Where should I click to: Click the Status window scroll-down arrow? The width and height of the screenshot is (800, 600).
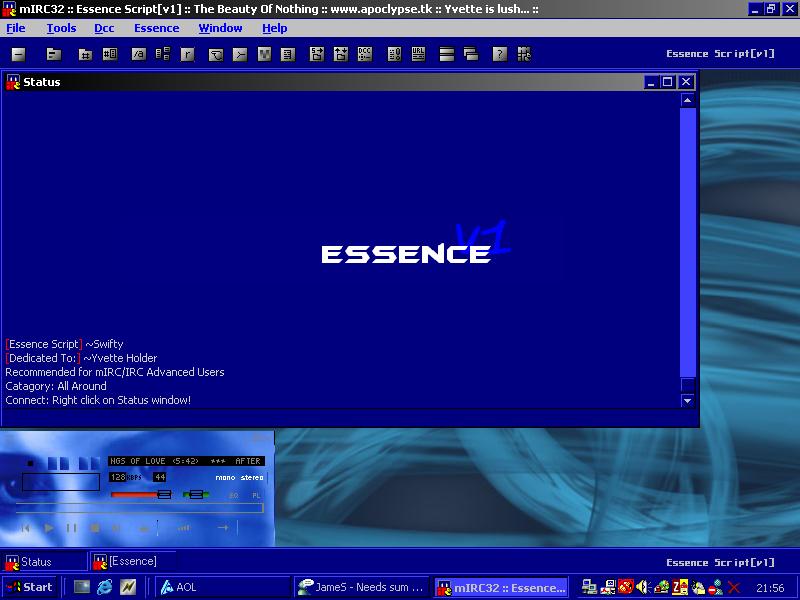687,400
